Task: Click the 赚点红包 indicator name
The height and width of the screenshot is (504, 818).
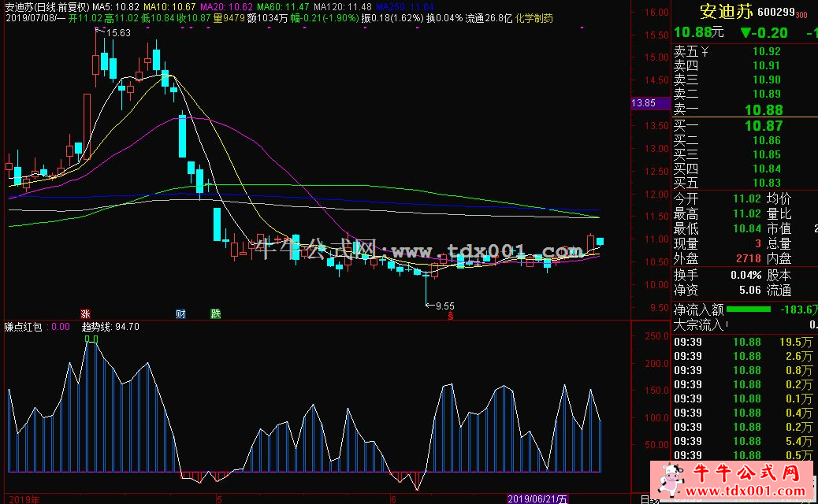Action: click(24, 327)
